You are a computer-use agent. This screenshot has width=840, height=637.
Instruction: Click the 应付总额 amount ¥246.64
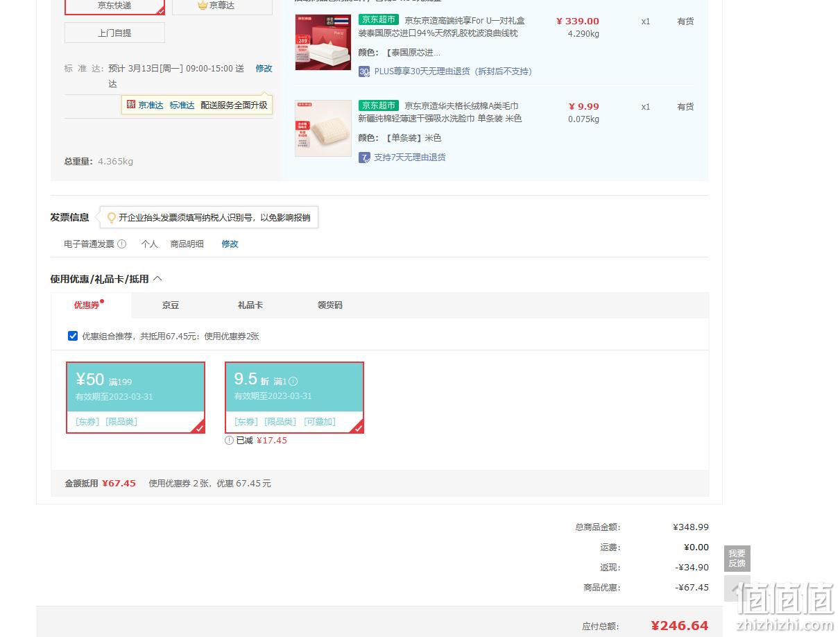680,626
